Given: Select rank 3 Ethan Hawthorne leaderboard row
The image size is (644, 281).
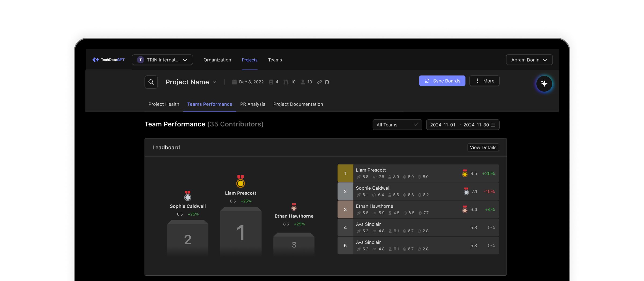Looking at the screenshot, I should tap(418, 209).
